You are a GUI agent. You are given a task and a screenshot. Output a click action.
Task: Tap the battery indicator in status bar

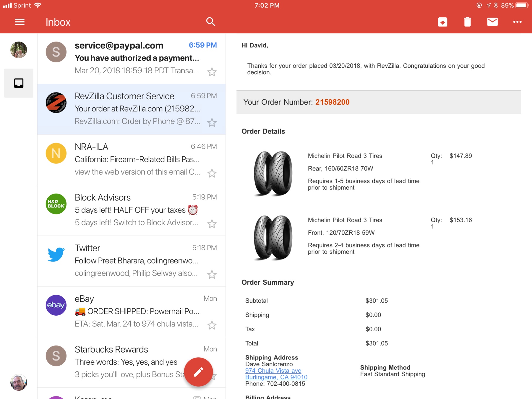pos(522,5)
